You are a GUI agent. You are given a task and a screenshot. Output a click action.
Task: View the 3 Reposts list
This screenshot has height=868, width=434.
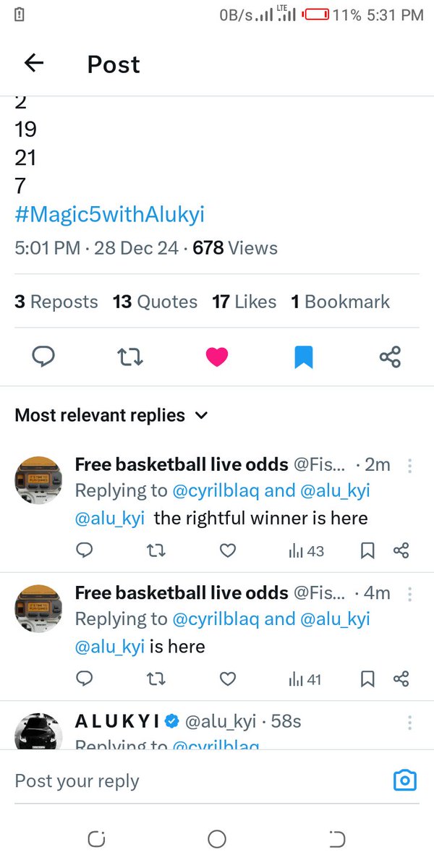point(56,302)
